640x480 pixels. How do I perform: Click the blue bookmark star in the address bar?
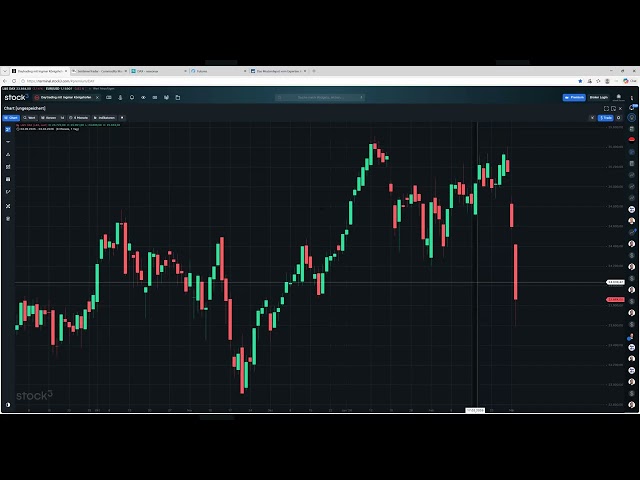tap(580, 81)
